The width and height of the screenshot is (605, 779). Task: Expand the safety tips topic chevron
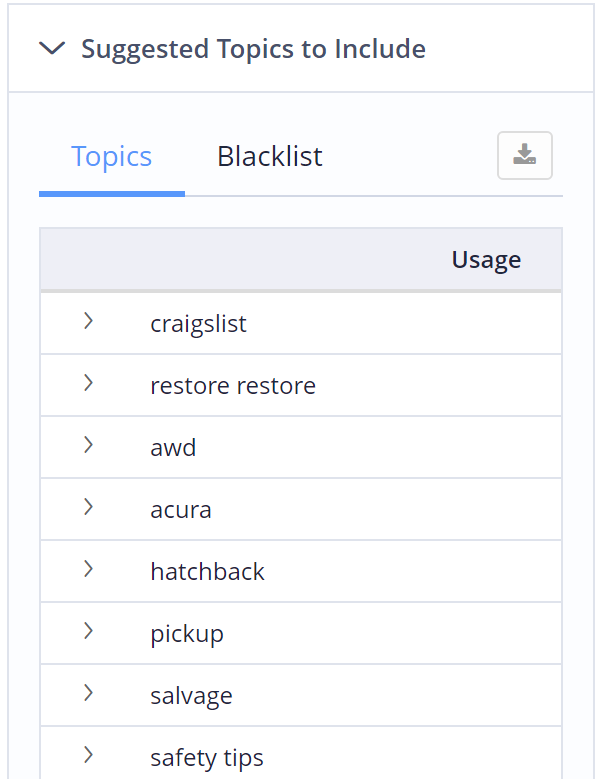88,755
